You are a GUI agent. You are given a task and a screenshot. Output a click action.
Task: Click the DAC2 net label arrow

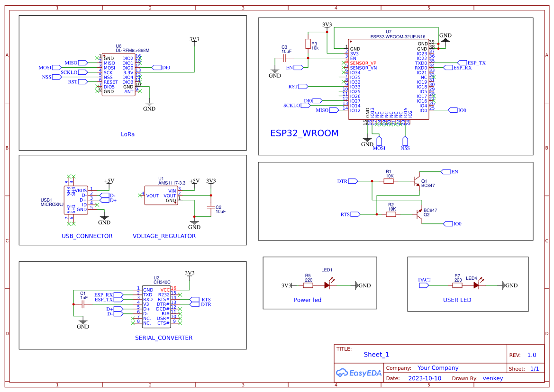pos(423,285)
